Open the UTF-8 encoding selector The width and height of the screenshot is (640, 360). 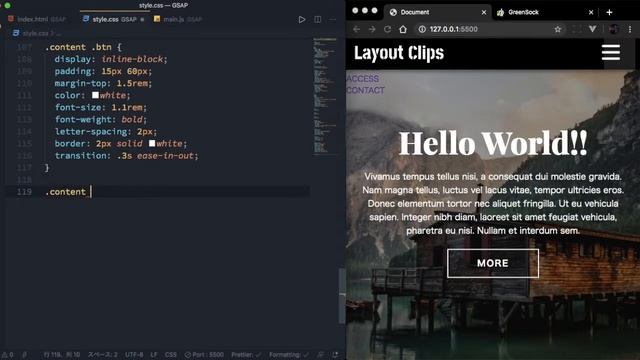point(134,355)
